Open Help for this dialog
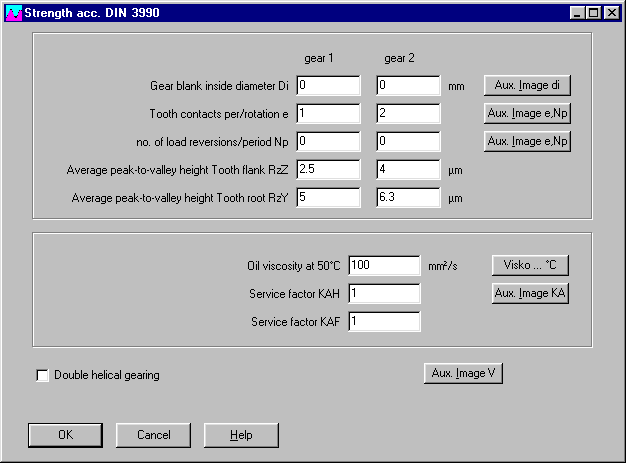The height and width of the screenshot is (463, 626). point(241,435)
